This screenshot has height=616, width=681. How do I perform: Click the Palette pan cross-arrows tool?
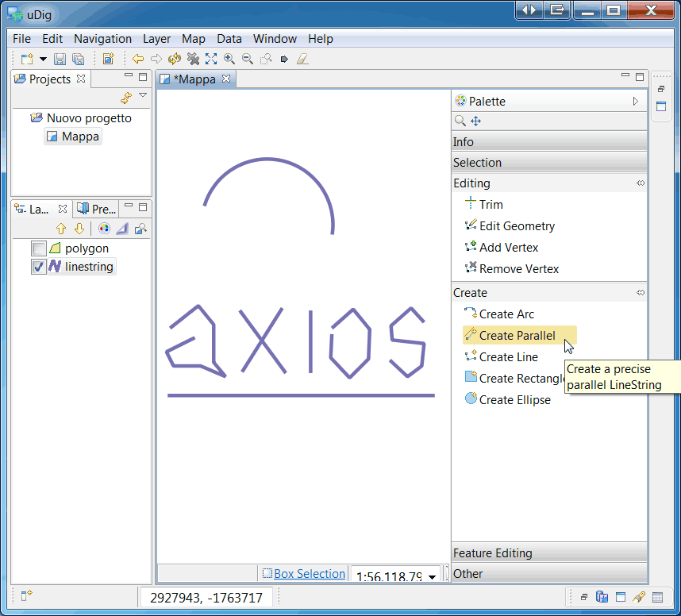click(476, 121)
